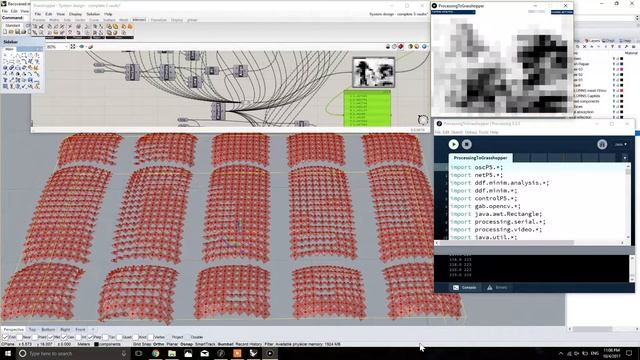Select the ProcessingToGrasshopper sketch tab
Image resolution: width=640 pixels, height=360 pixels.
click(480, 158)
